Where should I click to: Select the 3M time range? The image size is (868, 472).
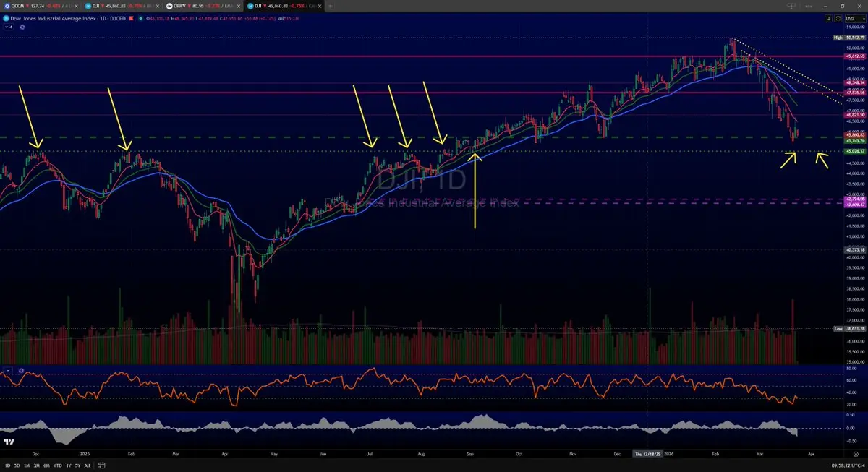(37, 465)
